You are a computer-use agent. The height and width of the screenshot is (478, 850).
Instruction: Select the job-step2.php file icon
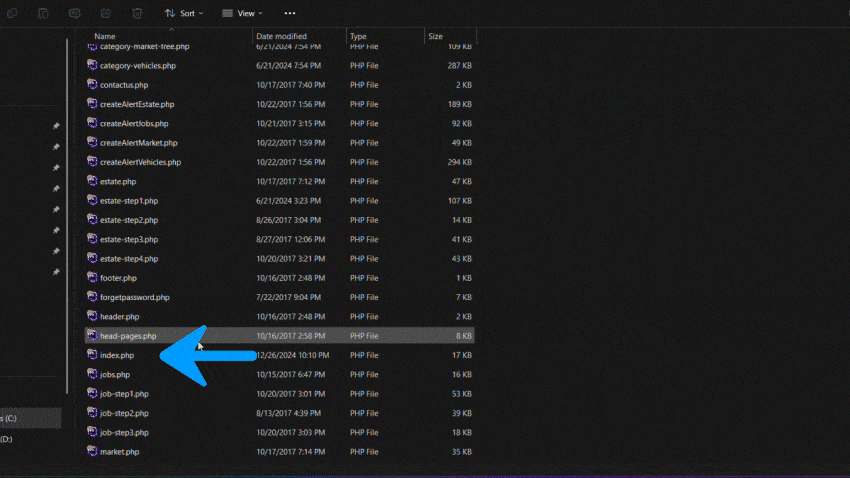92,413
